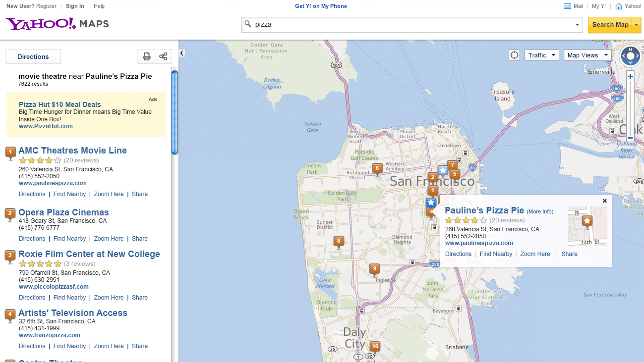Click Directions in the map popup
The image size is (644, 362).
click(x=458, y=254)
